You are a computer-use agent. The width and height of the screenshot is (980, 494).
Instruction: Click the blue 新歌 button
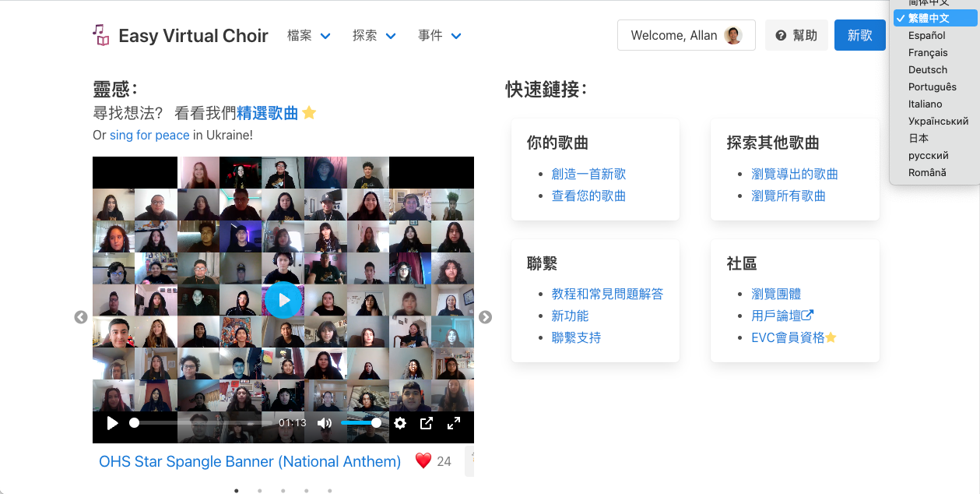[860, 35]
